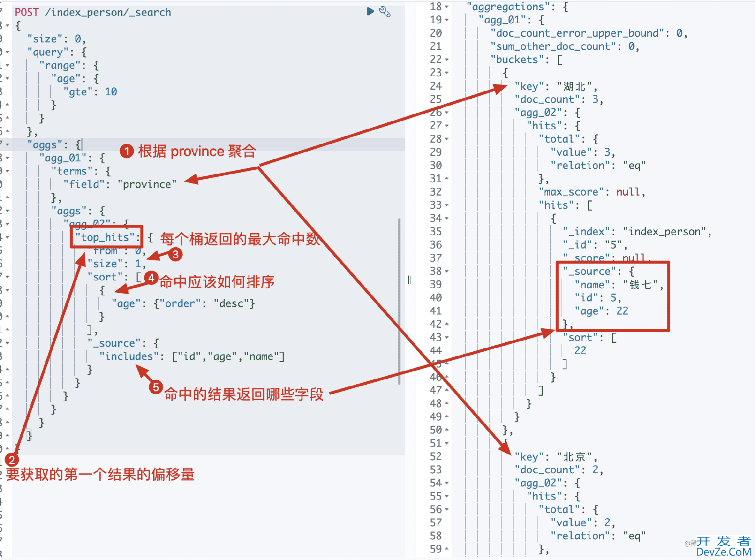Collapse the fold arrow at response line 18
The height and width of the screenshot is (560, 755).
(447, 7)
